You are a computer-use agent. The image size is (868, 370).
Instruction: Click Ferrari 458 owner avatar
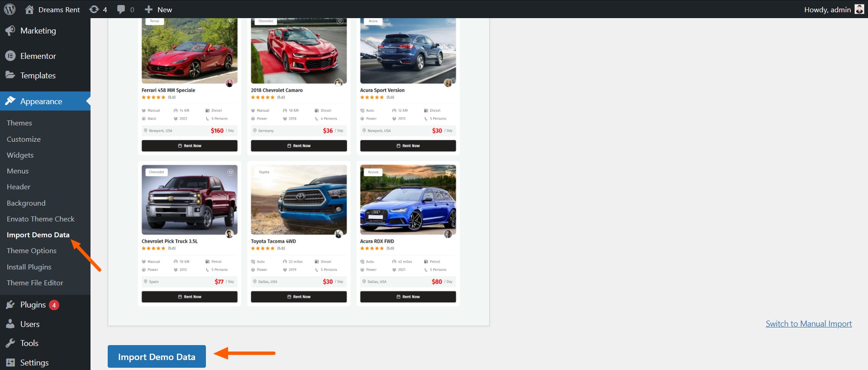tap(229, 83)
